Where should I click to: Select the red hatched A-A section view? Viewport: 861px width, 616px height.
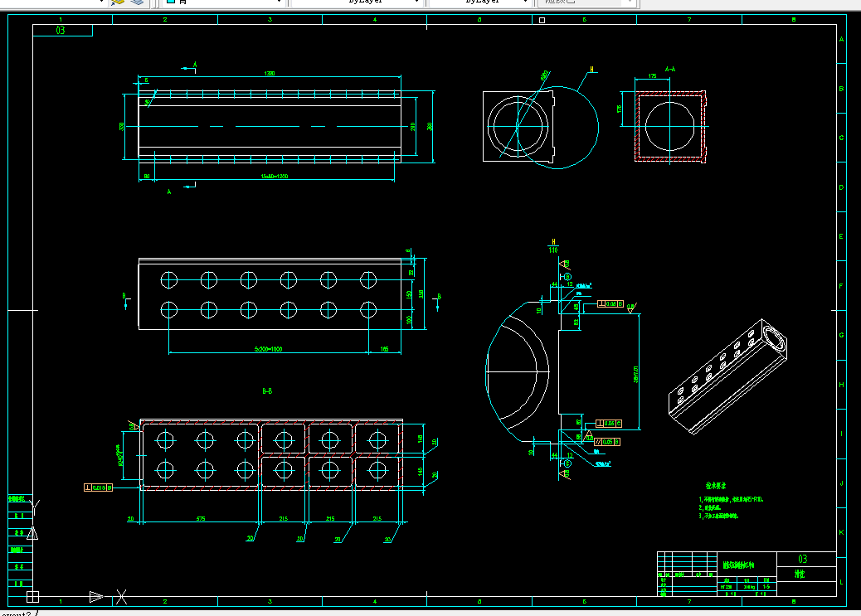click(670, 126)
